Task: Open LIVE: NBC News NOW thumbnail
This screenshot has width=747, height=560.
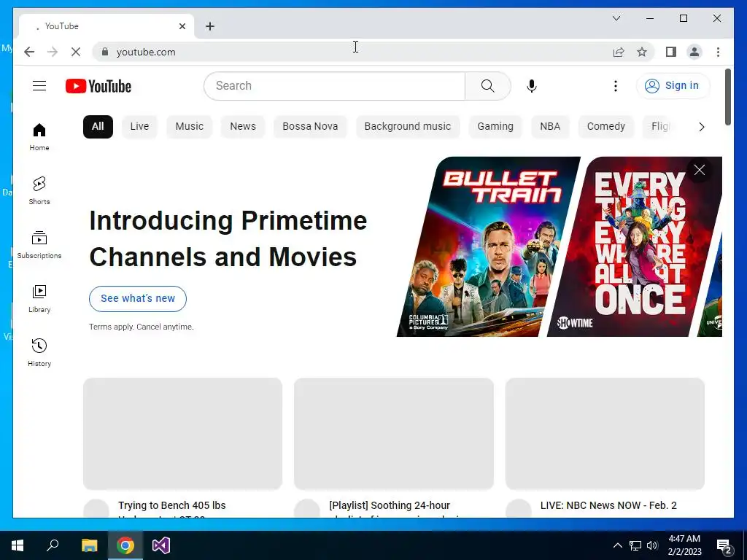Action: coord(605,433)
